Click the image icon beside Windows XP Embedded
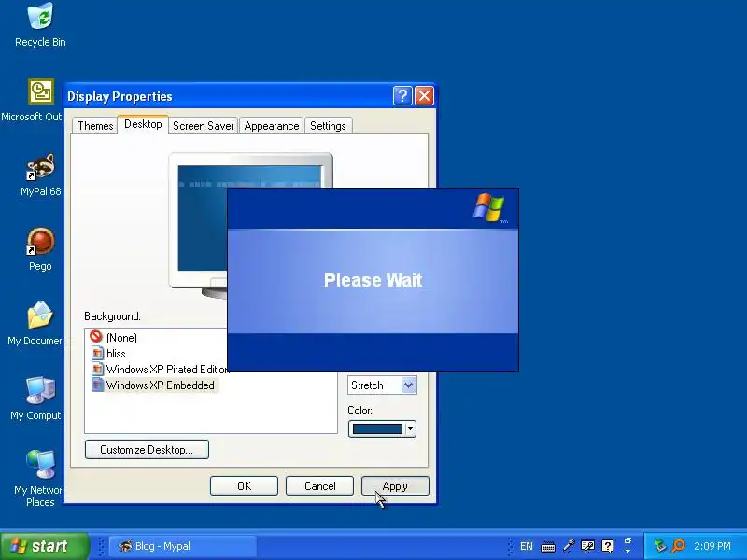This screenshot has width=747, height=560. click(98, 385)
